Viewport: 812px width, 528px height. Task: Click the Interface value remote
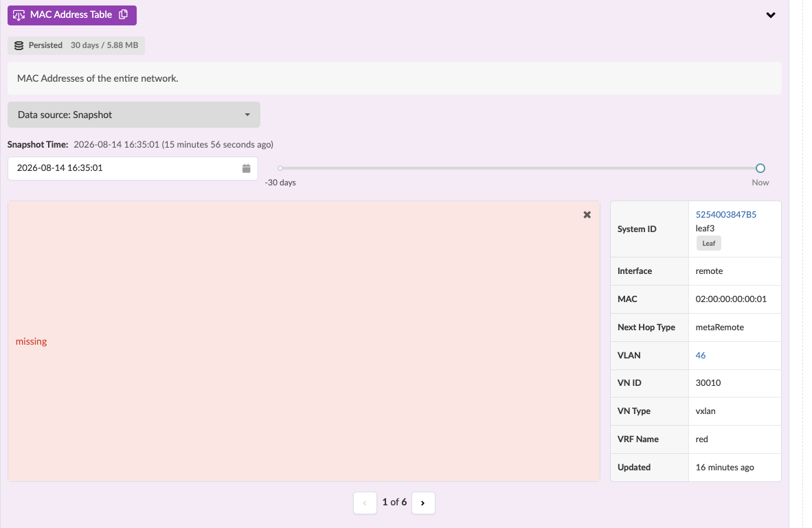(x=709, y=271)
